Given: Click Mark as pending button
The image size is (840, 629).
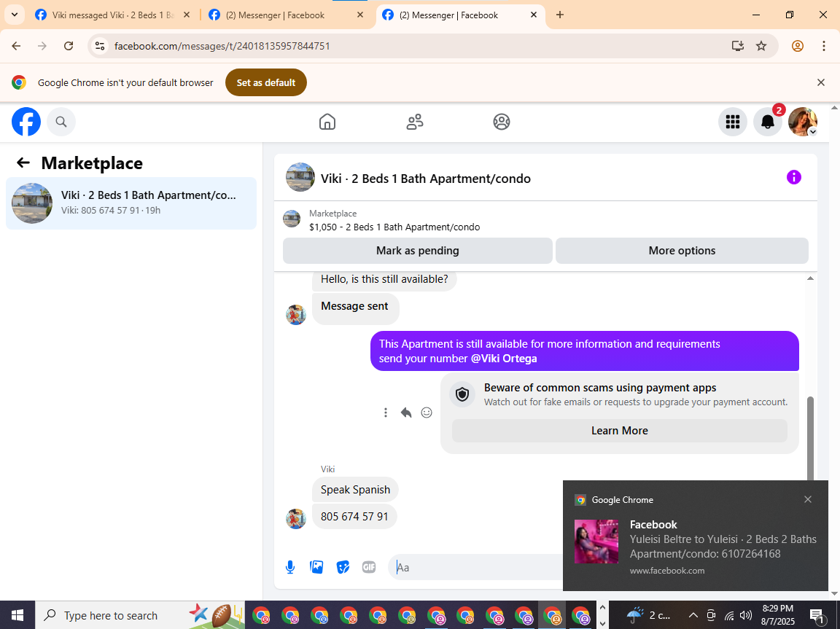Looking at the screenshot, I should (x=417, y=251).
